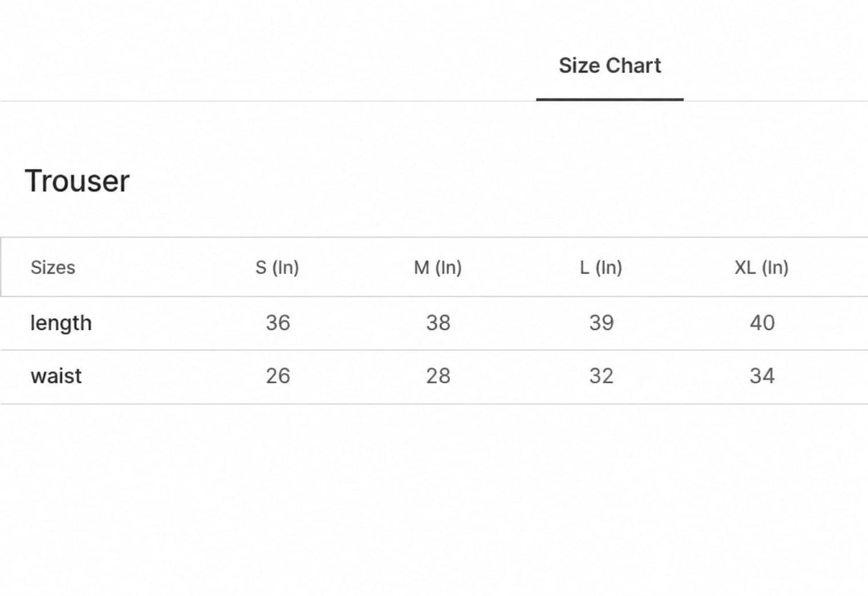Click empty area below the size table

tap(434, 499)
